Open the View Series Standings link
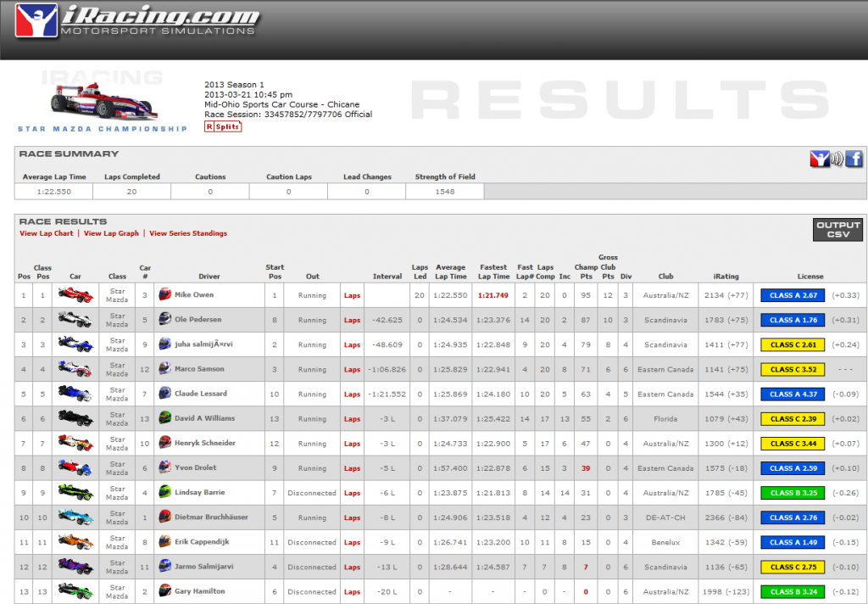The width and height of the screenshot is (868, 604). click(x=188, y=233)
